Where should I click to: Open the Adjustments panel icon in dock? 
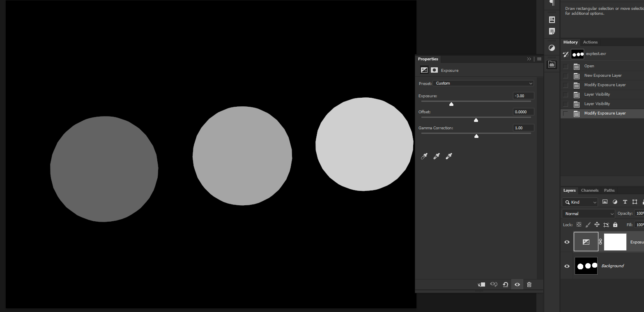[552, 48]
